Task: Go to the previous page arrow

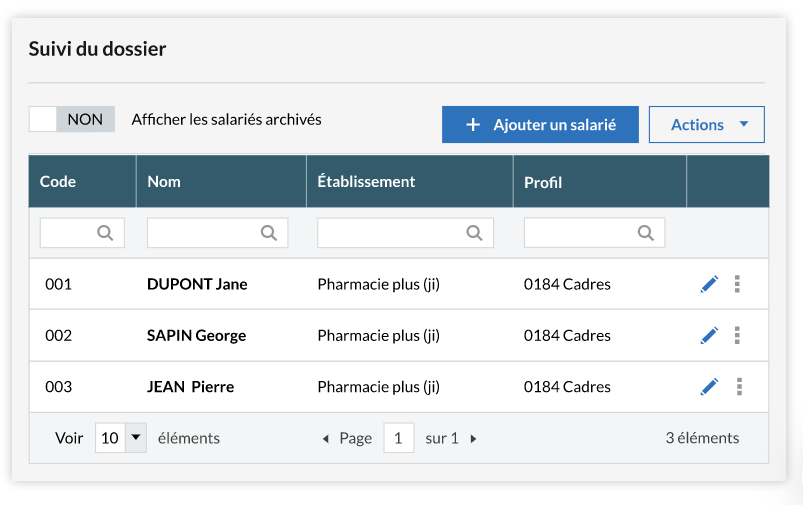Action: (325, 439)
